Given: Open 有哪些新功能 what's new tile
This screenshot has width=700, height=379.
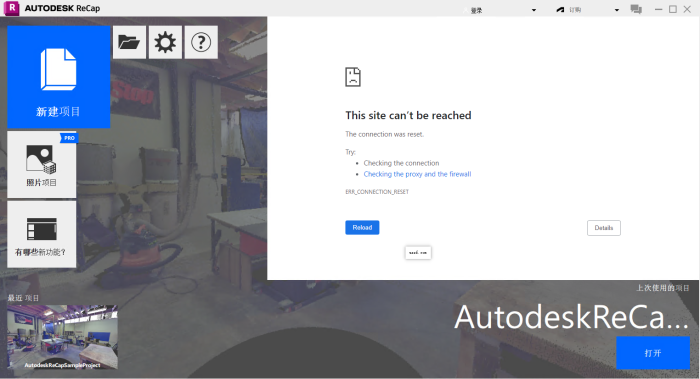Looking at the screenshot, I should [x=42, y=234].
